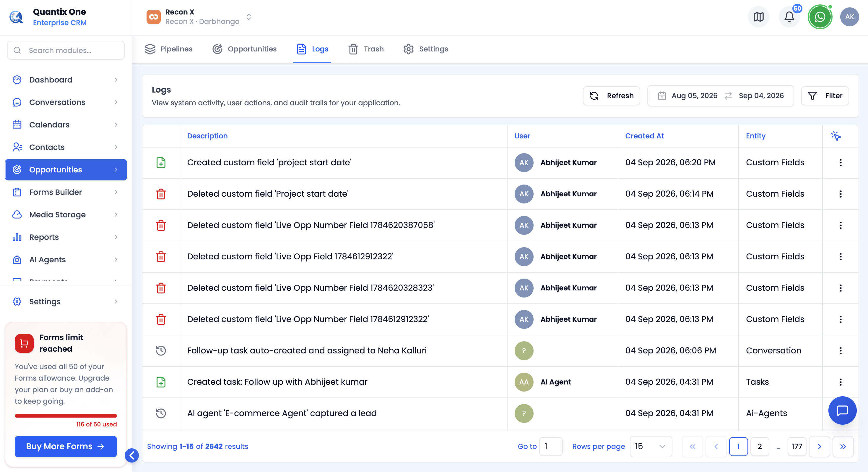
Task: Click trash icon of 'Live Opp Field 1784612912322' row
Action: click(x=161, y=257)
